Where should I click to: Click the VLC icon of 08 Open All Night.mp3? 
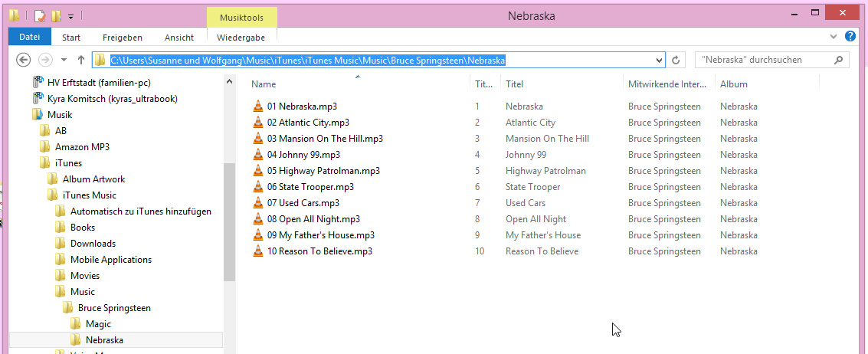click(258, 219)
